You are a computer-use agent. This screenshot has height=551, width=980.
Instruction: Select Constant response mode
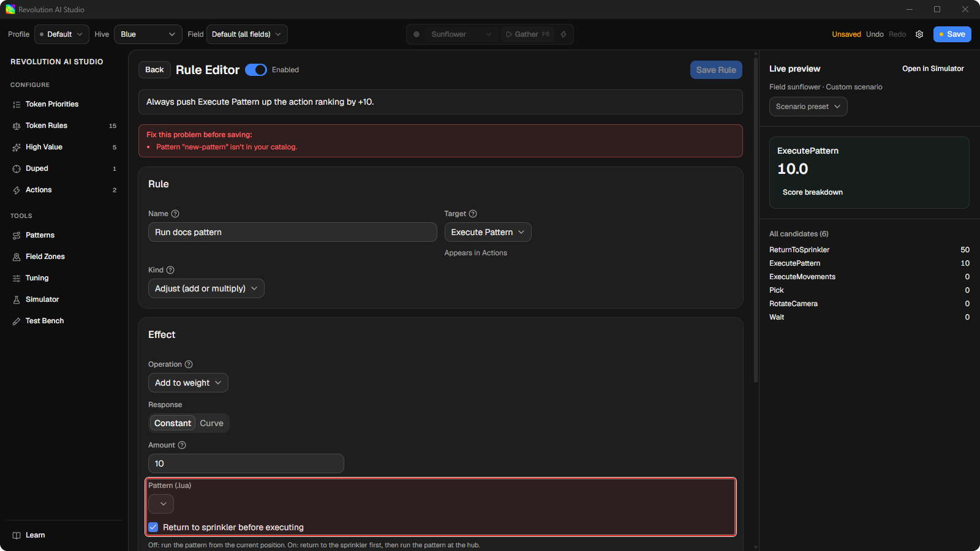[173, 423]
